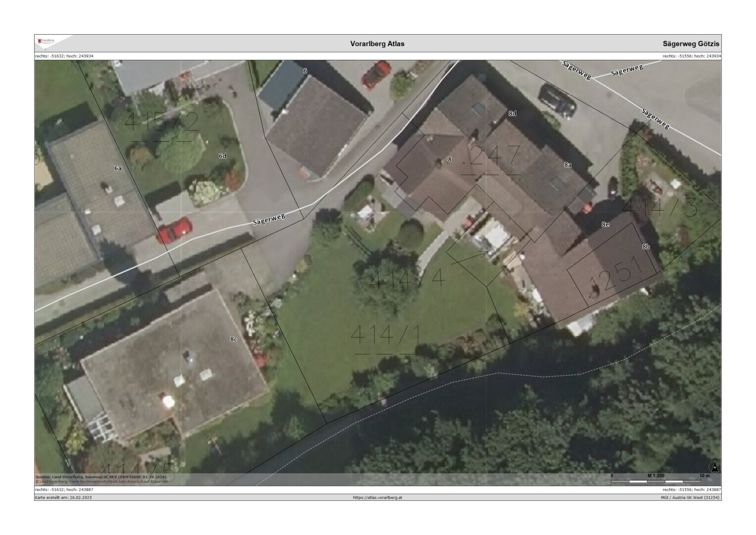
Task: Click house number 8c
Action: pos(233,339)
